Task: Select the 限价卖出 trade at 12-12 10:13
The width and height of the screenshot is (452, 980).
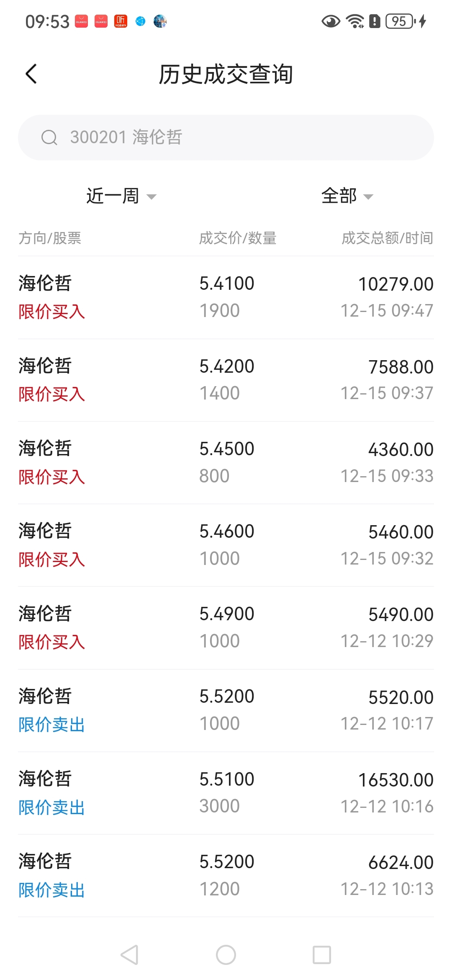Action: (x=226, y=875)
